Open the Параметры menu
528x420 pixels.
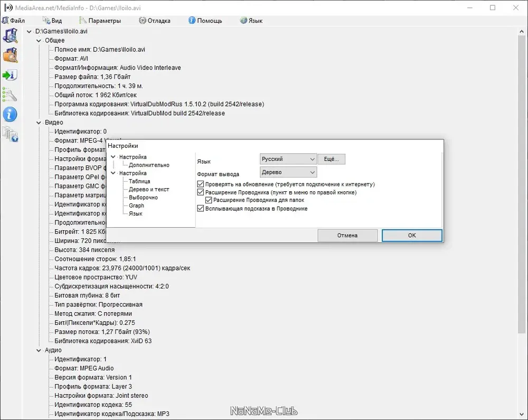(x=100, y=21)
